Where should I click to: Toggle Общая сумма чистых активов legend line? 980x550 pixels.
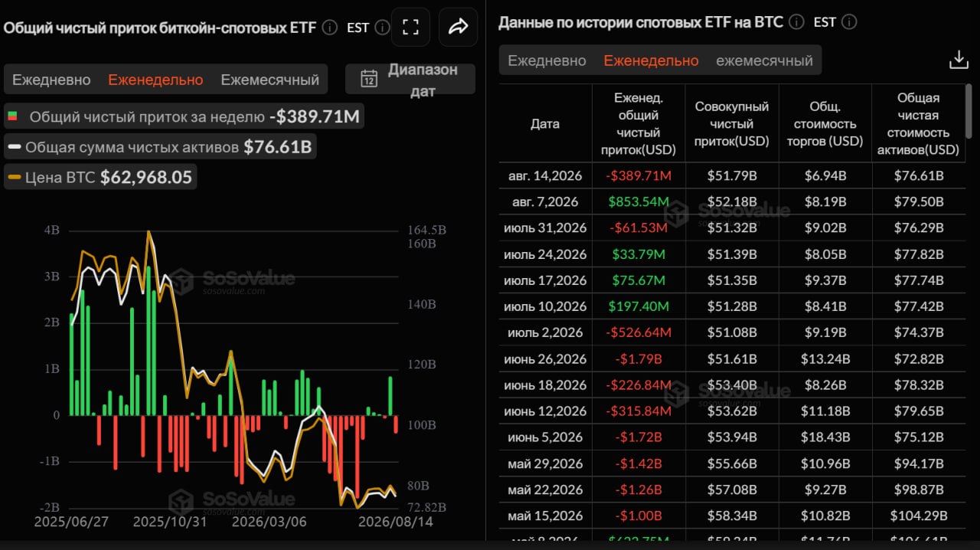click(160, 147)
